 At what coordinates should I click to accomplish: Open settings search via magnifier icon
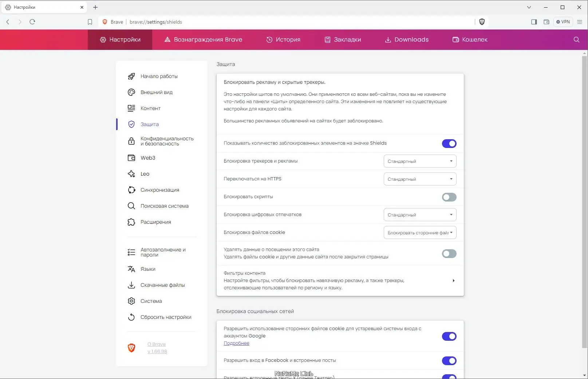[576, 39]
